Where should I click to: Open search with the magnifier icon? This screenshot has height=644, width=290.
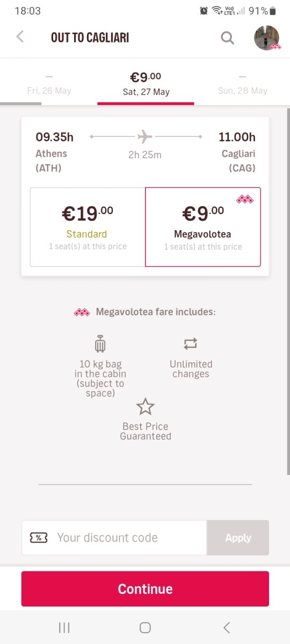pos(228,38)
